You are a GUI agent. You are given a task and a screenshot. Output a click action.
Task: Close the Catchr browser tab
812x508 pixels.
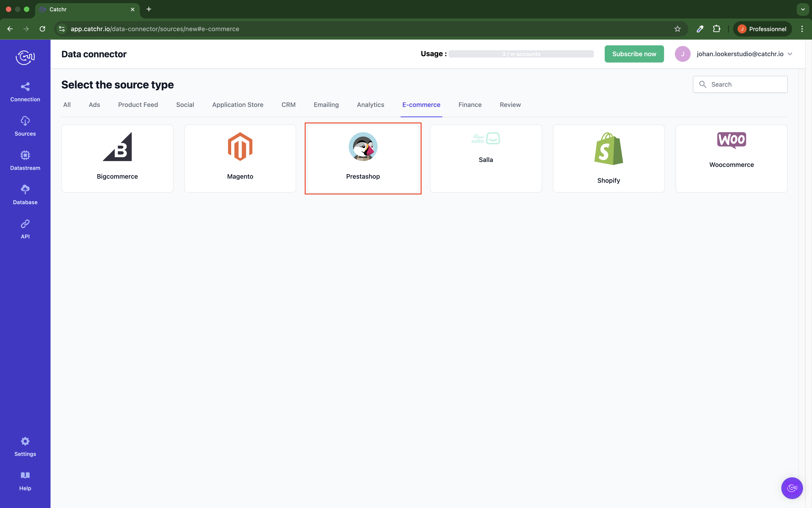pyautogui.click(x=133, y=9)
